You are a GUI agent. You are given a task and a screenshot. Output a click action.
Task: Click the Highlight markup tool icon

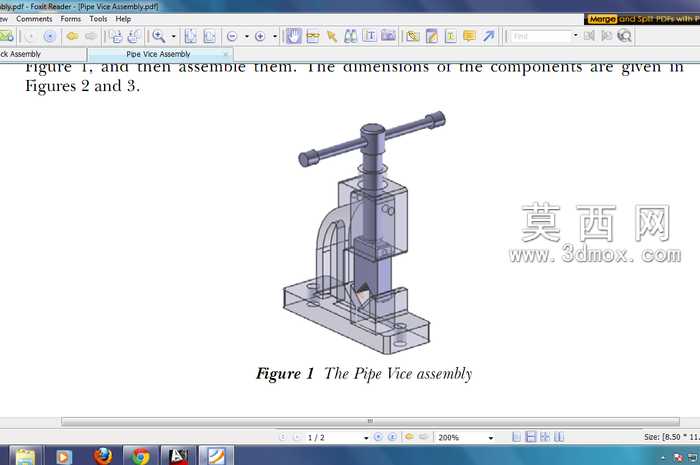pyautogui.click(x=413, y=37)
